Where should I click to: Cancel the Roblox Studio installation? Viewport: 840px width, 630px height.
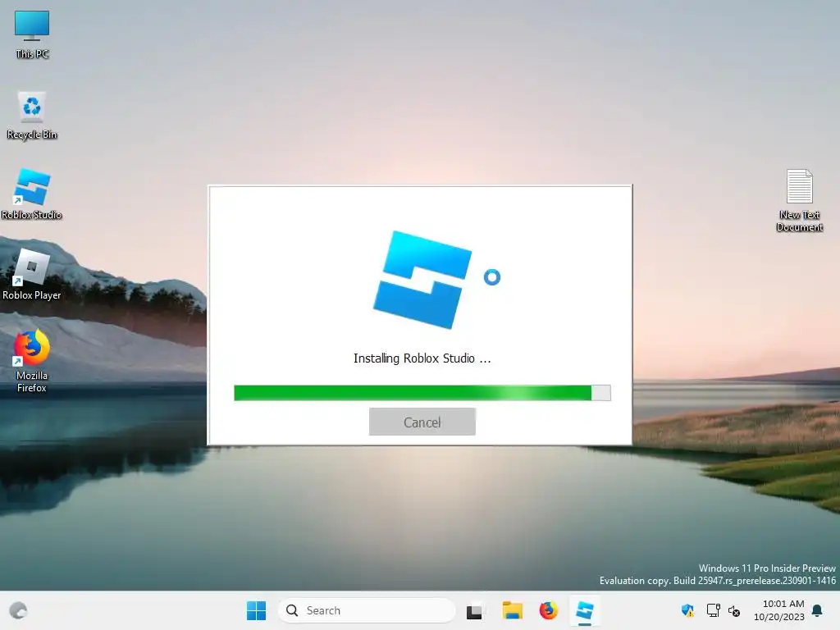(x=422, y=422)
